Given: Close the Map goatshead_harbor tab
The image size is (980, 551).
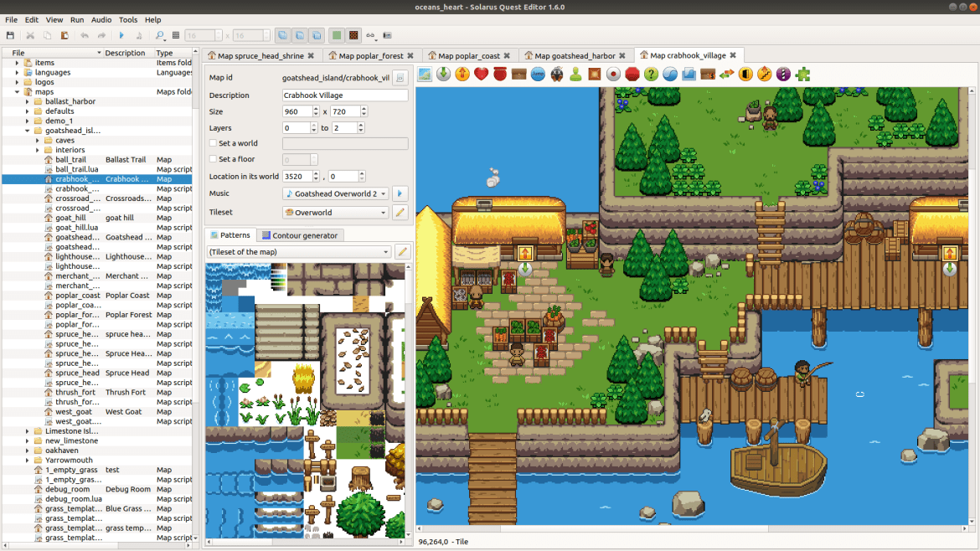Looking at the screenshot, I should click(622, 55).
